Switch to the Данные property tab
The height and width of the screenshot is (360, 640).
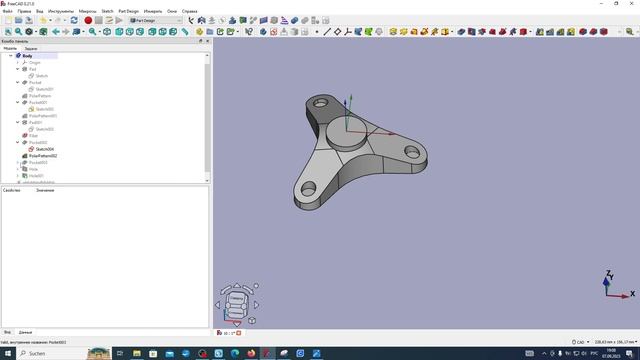[25, 333]
